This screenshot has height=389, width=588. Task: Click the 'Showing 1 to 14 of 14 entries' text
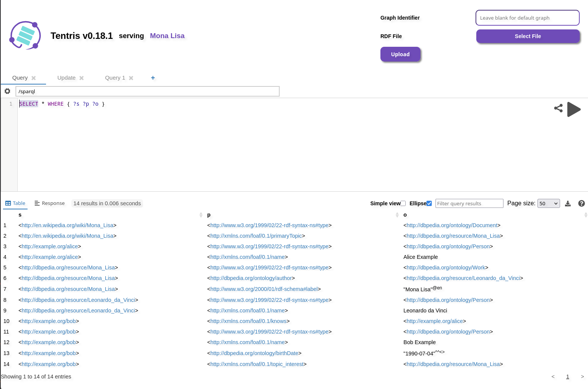point(36,377)
